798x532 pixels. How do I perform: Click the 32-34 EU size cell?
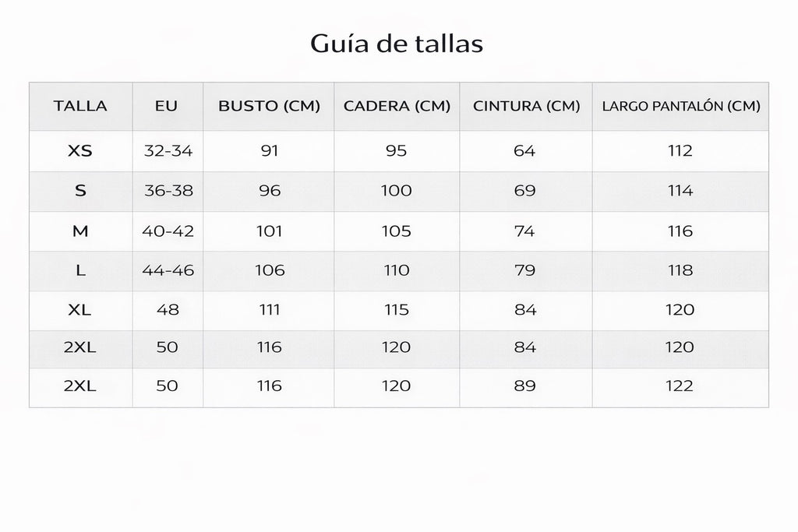click(x=168, y=150)
